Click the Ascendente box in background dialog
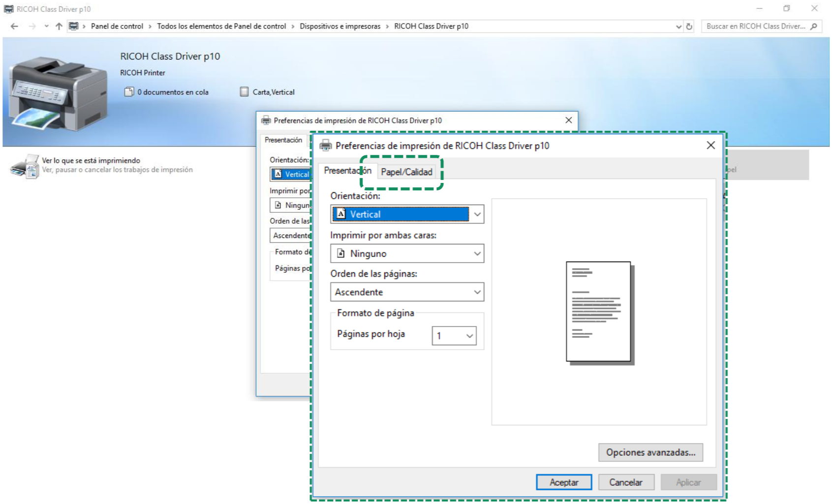This screenshot has width=832, height=504. (x=291, y=236)
